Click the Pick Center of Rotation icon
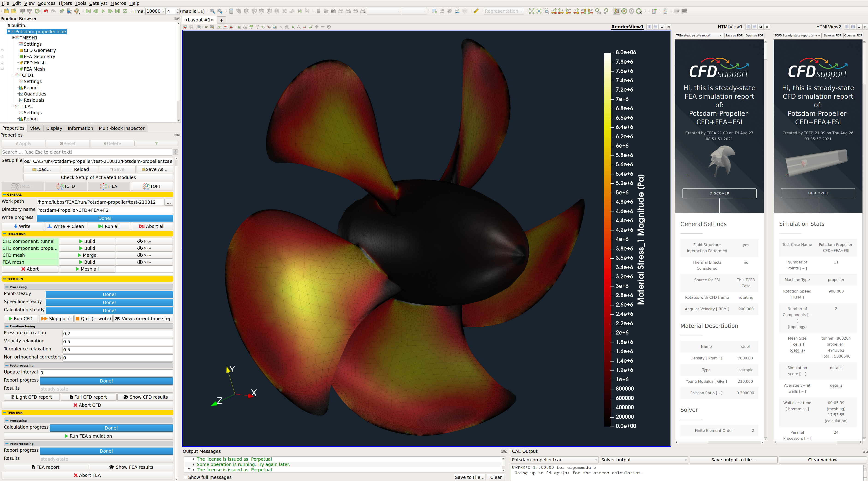This screenshot has height=481, width=868. pyautogui.click(x=639, y=11)
